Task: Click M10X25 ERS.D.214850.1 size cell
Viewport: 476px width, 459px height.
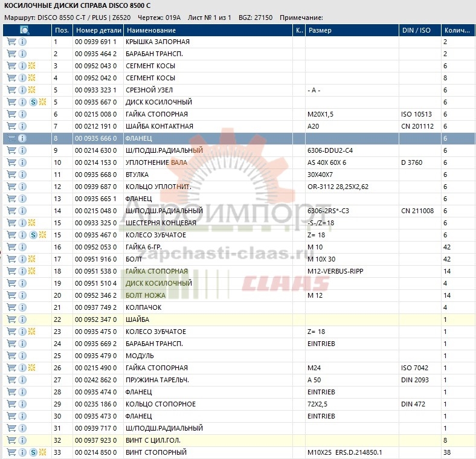Action: pyautogui.click(x=344, y=452)
